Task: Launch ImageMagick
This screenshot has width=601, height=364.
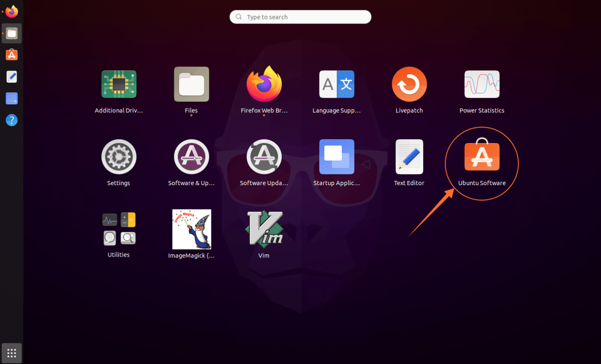Action: 191,229
